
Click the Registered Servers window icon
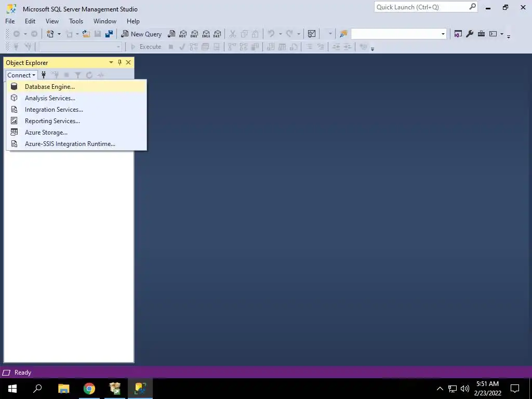458,34
